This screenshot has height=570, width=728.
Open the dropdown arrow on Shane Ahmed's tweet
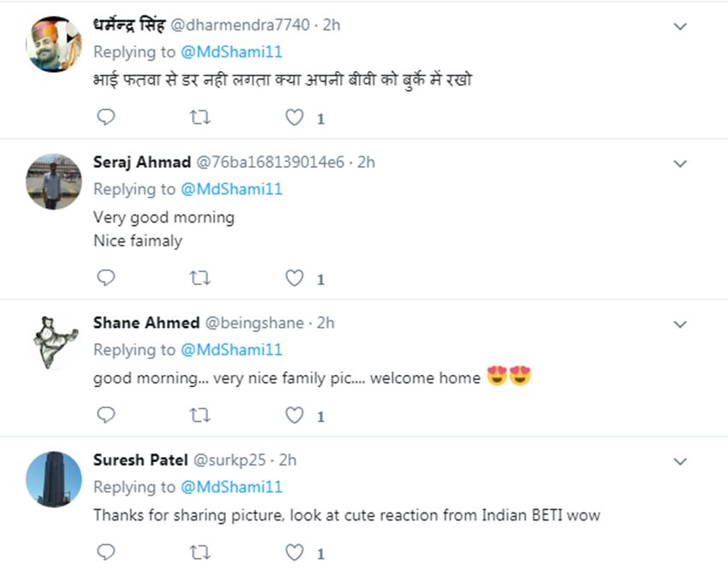680,324
